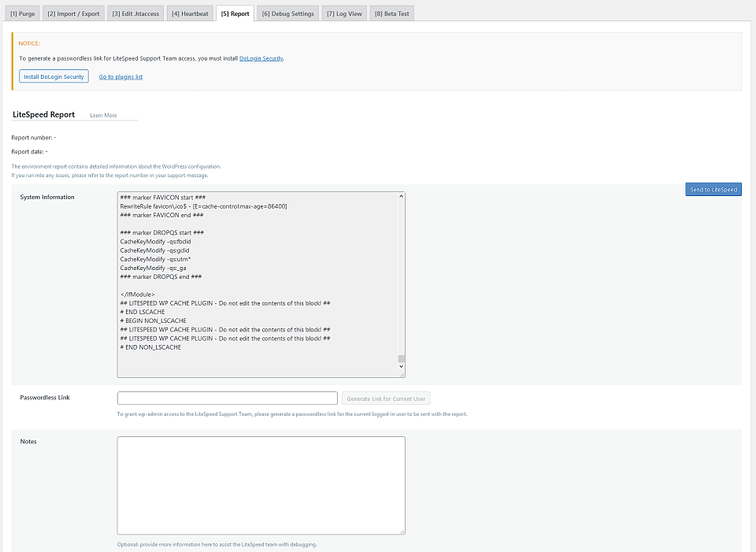Click the System Information scroll up arrow
Viewport: 756px width, 552px height.
[x=401, y=197]
